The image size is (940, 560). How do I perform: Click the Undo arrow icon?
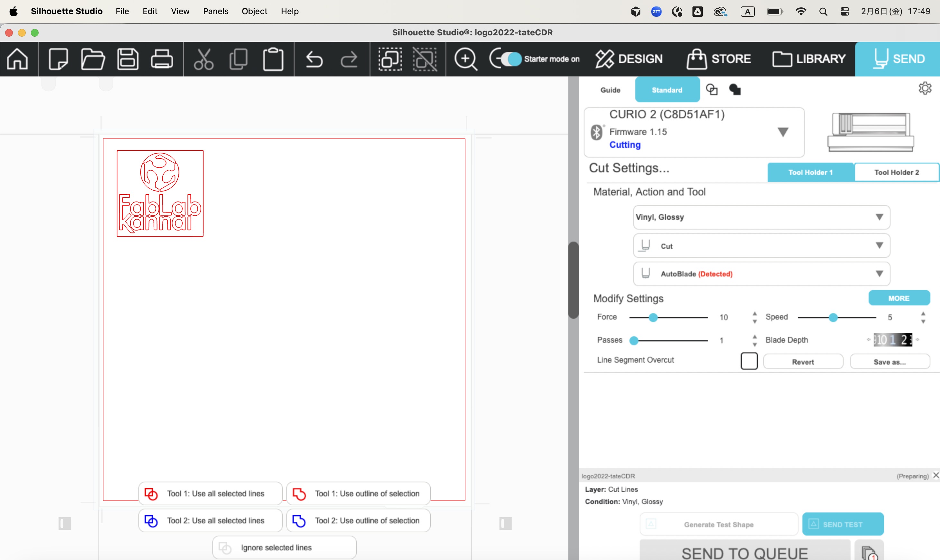coord(314,59)
